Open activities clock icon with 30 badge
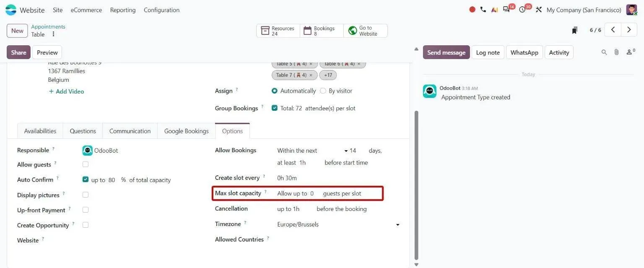The height and width of the screenshot is (268, 644). pyautogui.click(x=522, y=10)
